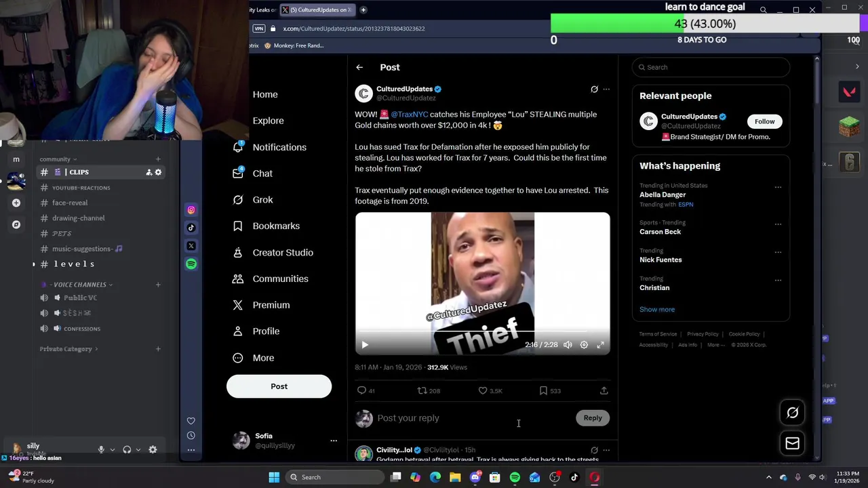The image size is (868, 488).
Task: Click the video progress bar
Action: (482, 332)
